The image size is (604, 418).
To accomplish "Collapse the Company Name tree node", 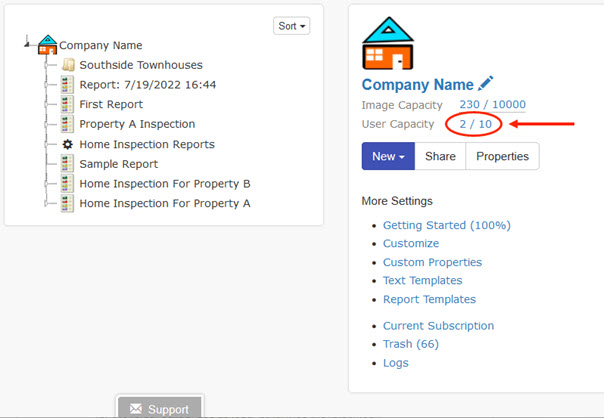I will (25, 43).
